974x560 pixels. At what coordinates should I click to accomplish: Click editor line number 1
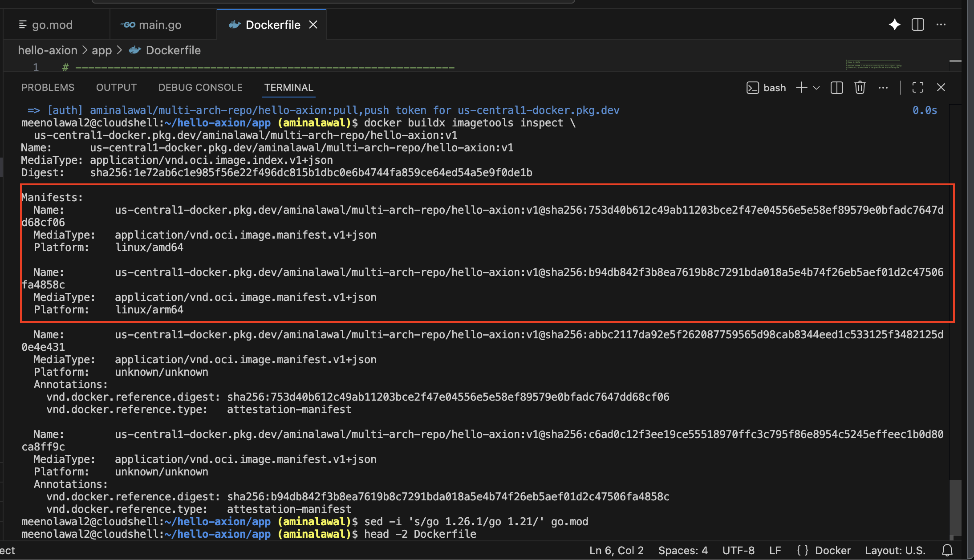36,67
